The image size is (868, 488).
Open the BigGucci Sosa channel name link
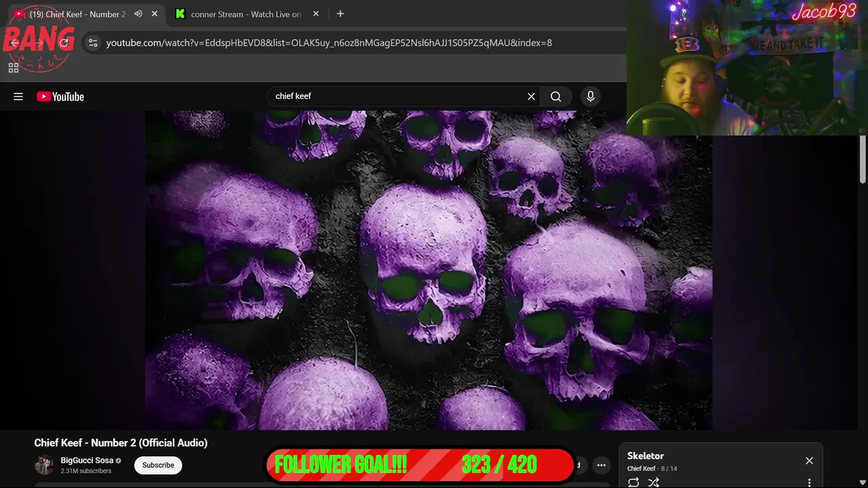click(87, 460)
